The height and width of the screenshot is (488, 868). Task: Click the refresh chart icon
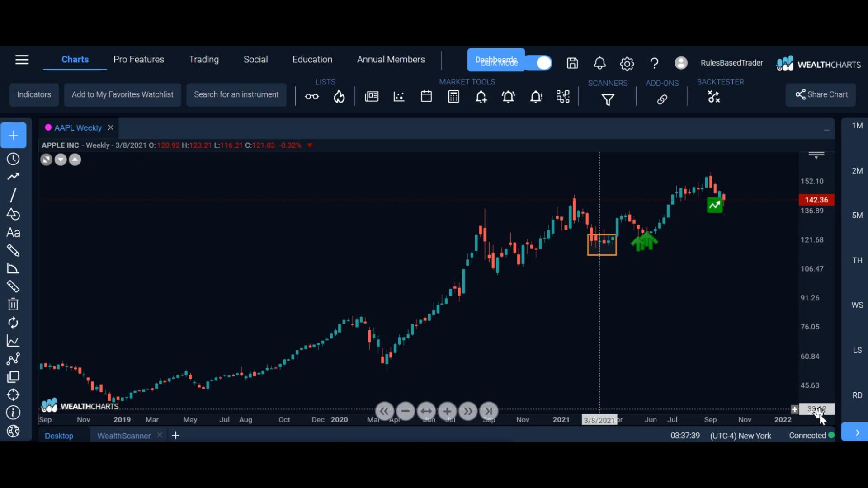[13, 323]
